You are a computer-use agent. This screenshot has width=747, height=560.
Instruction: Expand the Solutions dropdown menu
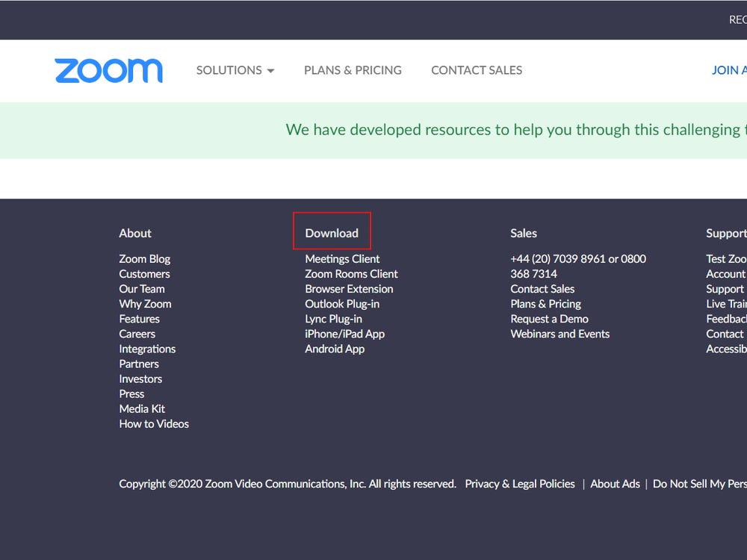[235, 70]
